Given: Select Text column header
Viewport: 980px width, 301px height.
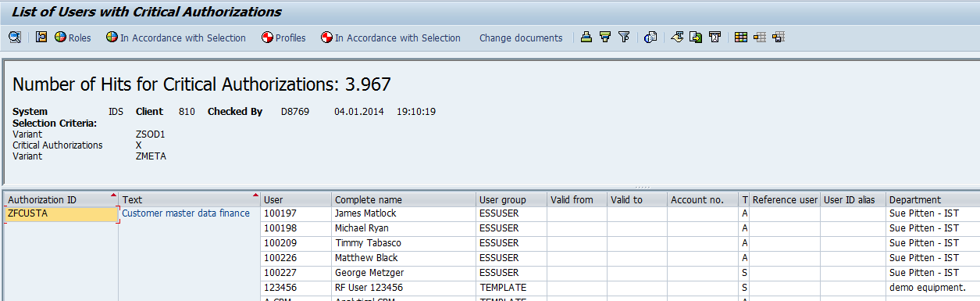Looking at the screenshot, I should click(x=189, y=199).
